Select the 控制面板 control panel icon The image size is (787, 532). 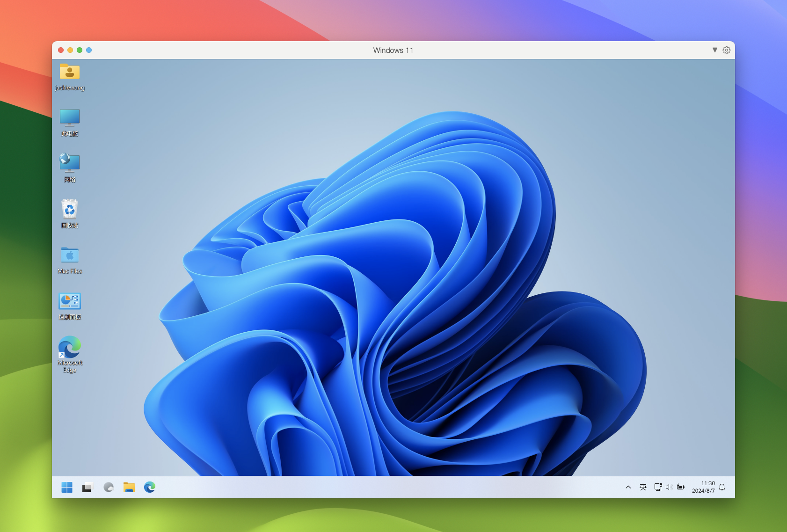coord(70,301)
